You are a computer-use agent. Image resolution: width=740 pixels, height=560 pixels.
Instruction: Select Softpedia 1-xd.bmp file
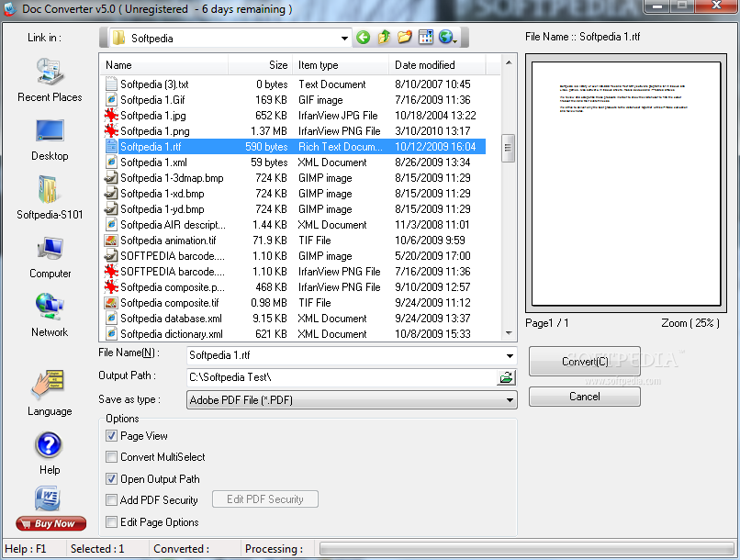coord(295,194)
